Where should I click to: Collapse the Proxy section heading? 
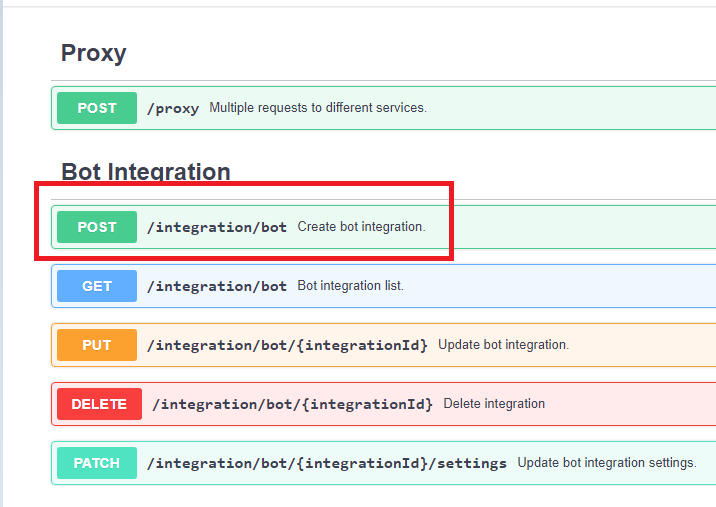tap(94, 53)
